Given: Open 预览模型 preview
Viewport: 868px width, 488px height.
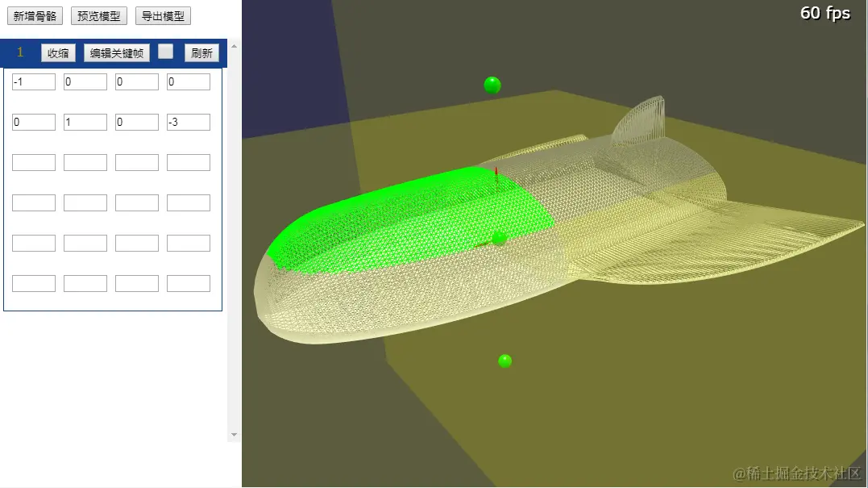Looking at the screenshot, I should (x=99, y=16).
